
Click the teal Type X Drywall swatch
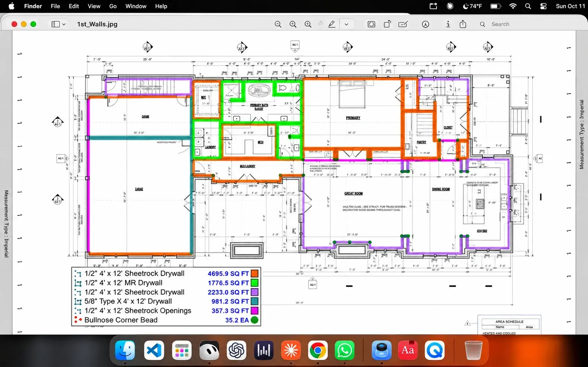tap(255, 301)
